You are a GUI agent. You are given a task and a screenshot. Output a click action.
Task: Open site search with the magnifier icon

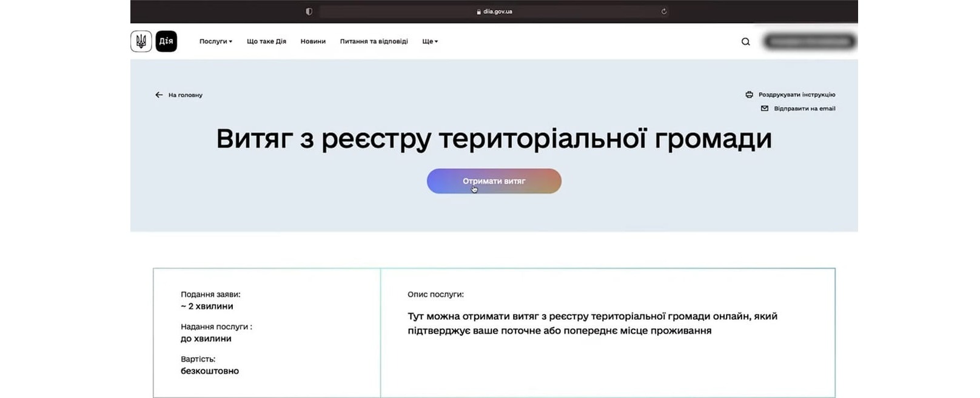pos(745,42)
